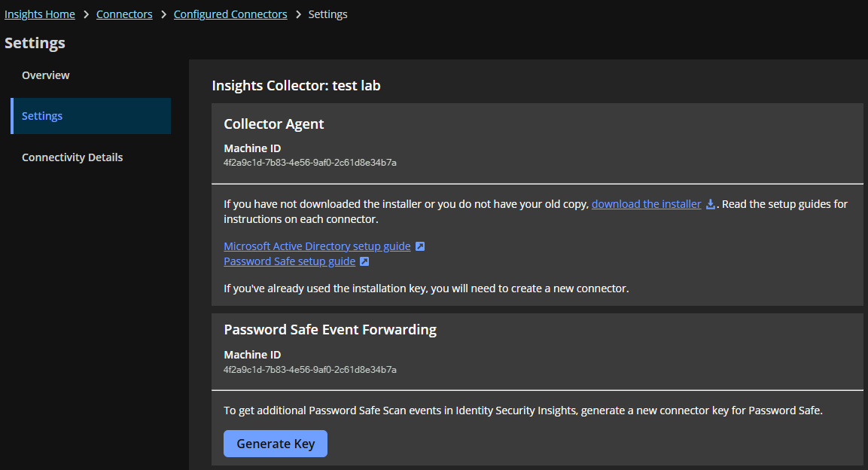Open the Configured Connectors breadcrumb
Viewport: 868px width, 470px height.
[x=230, y=14]
